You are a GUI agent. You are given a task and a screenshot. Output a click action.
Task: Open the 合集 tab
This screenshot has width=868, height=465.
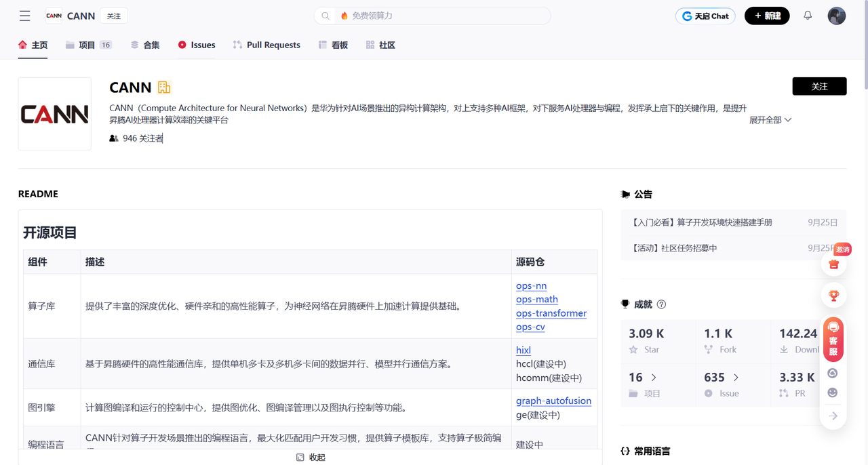[144, 45]
